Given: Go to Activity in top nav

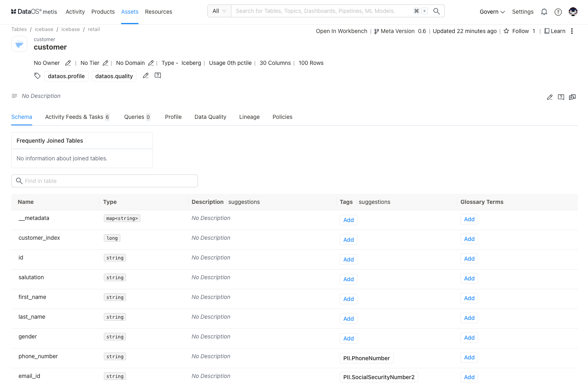Looking at the screenshot, I should coord(75,12).
